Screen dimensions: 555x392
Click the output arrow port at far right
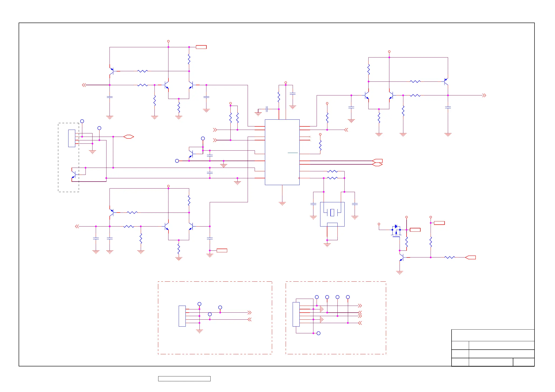pos(484,95)
